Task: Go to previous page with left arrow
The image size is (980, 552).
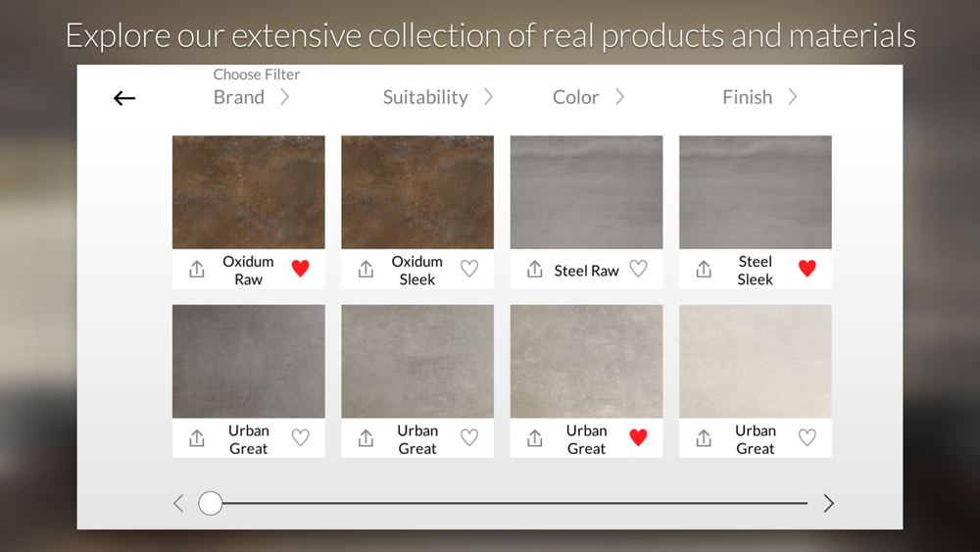Action: pos(178,503)
